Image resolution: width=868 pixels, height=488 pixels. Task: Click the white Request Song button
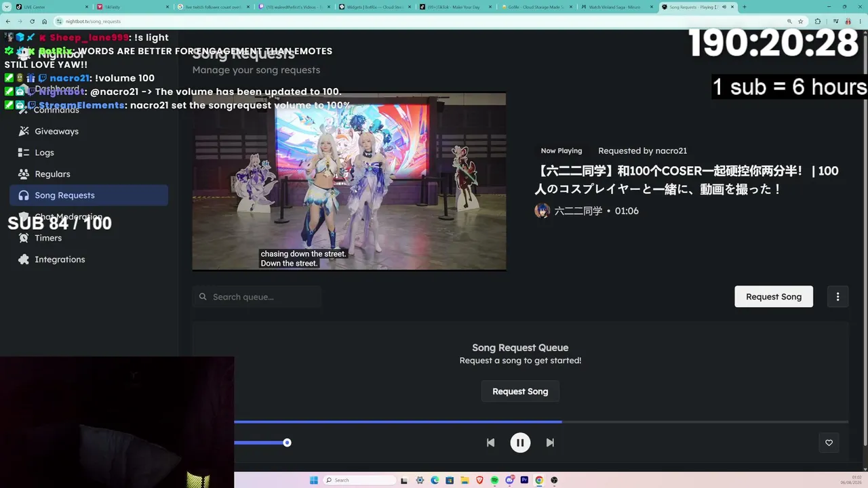tap(774, 296)
